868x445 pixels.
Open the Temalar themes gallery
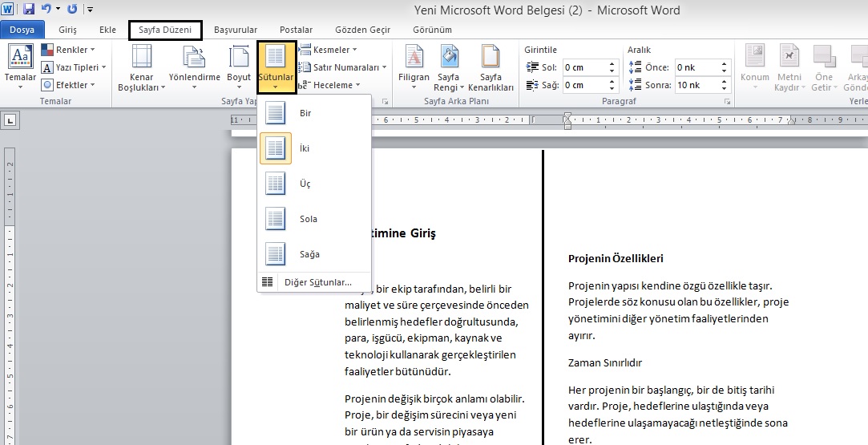21,67
